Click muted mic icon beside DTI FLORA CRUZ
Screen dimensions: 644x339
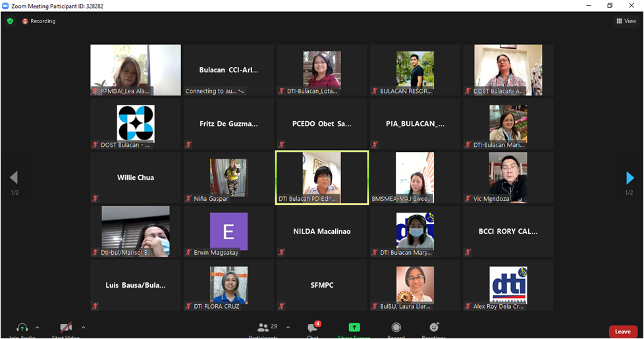(x=188, y=306)
